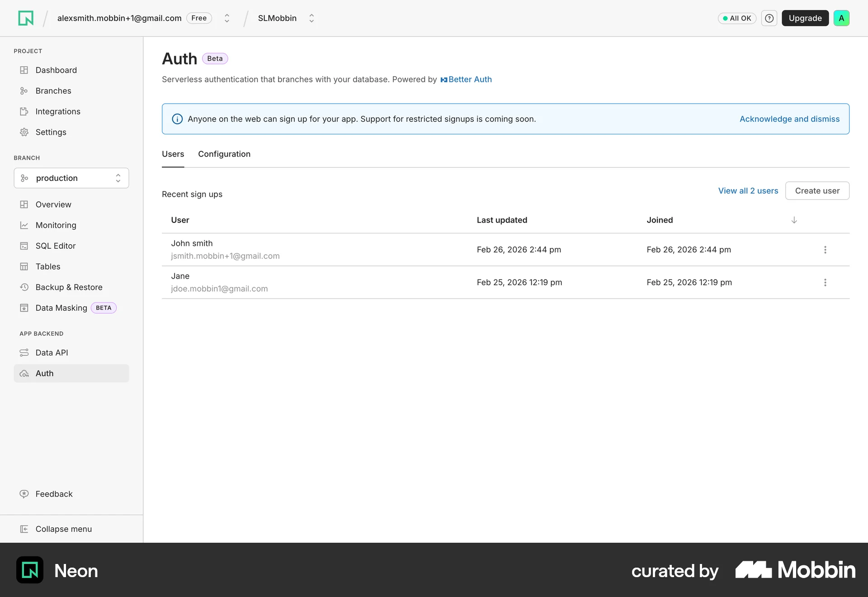The width and height of the screenshot is (868, 597).
Task: Click the Upgrade button
Action: [x=805, y=18]
